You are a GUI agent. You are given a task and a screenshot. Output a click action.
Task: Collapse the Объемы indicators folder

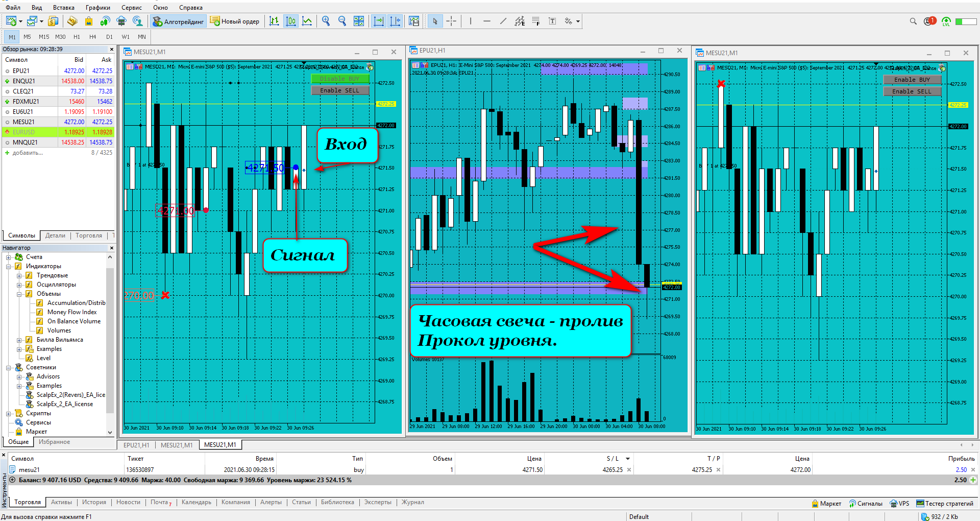(x=19, y=294)
